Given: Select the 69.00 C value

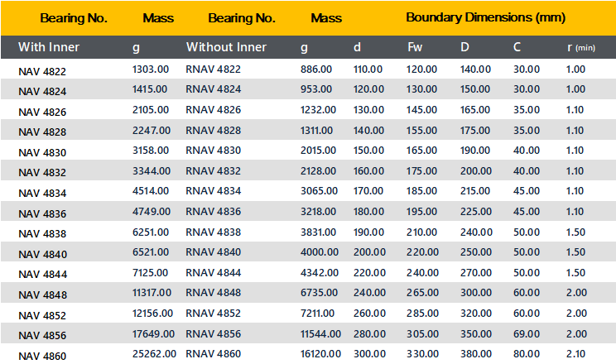Looking at the screenshot, I should click(526, 333).
